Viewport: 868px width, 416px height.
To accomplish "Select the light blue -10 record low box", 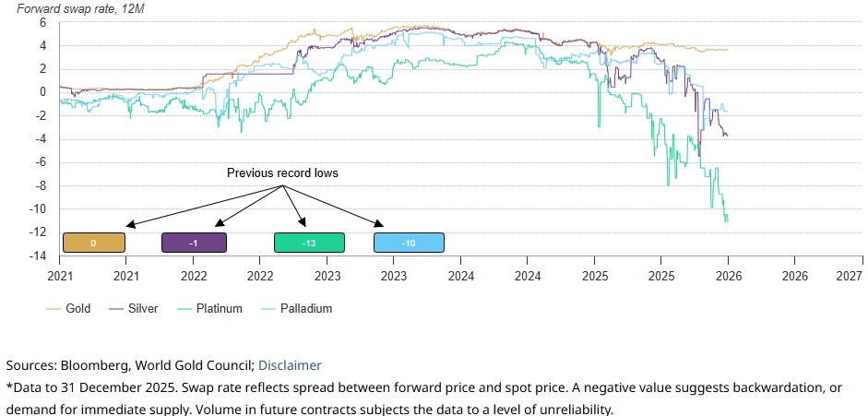I will 409,243.
